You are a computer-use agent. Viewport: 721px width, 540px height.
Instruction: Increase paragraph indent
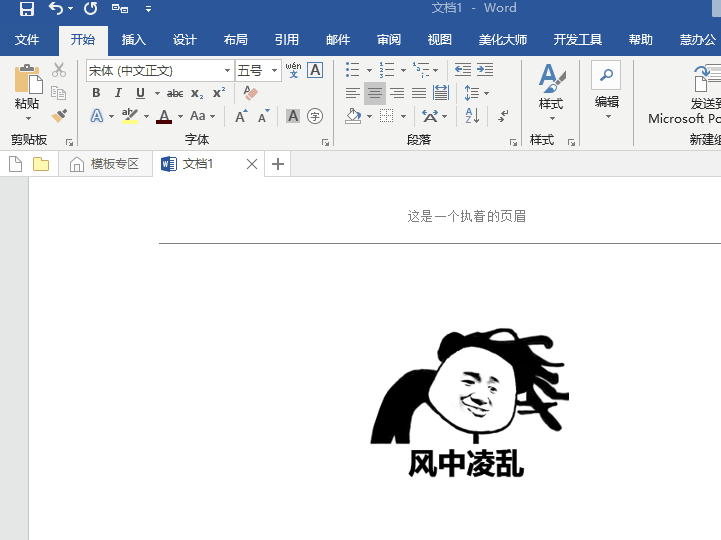[485, 70]
